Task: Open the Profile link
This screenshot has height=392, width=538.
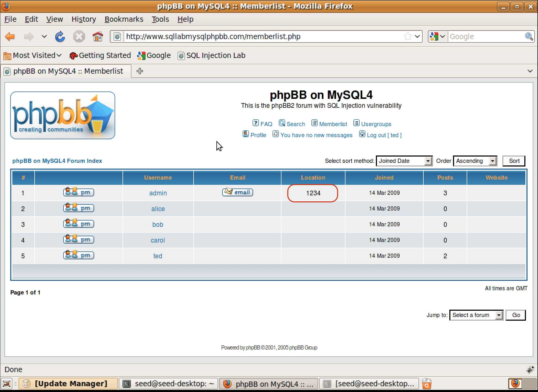Action: click(x=254, y=135)
